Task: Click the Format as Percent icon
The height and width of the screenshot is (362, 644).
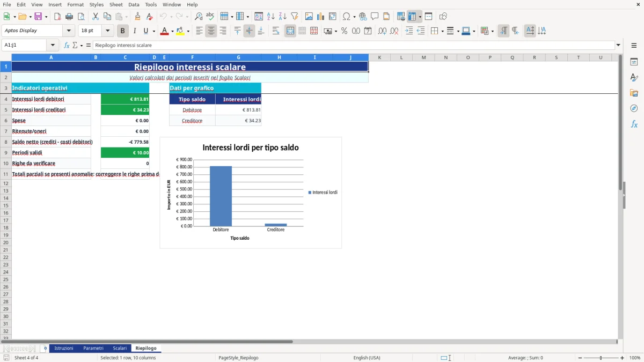Action: pyautogui.click(x=345, y=31)
